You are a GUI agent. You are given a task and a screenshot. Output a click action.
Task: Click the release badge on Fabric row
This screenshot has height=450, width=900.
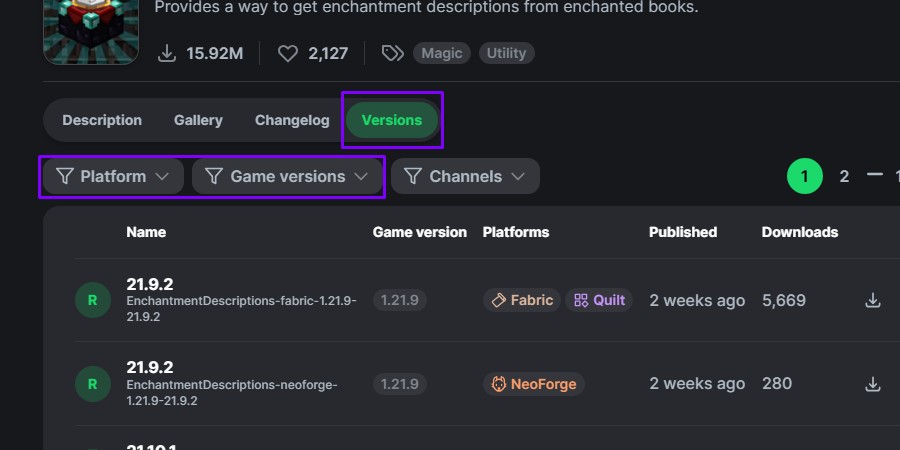tap(93, 300)
